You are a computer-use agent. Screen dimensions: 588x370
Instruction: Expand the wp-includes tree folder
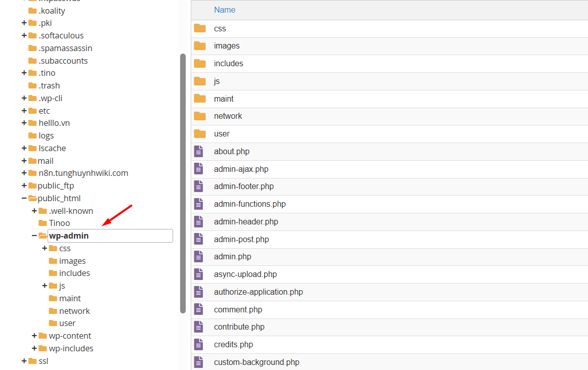point(34,348)
